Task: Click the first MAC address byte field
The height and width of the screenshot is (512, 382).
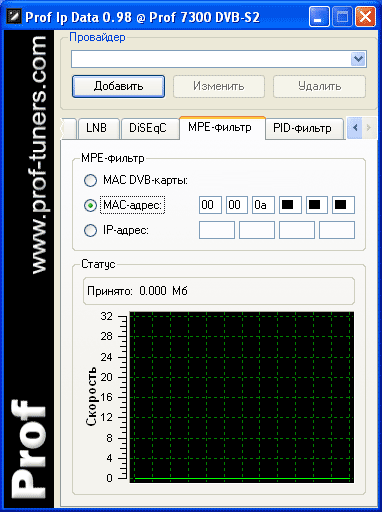Action: (x=210, y=205)
